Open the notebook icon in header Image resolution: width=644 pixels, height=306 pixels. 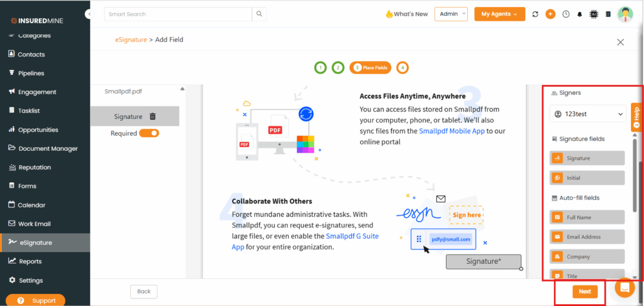(608, 14)
